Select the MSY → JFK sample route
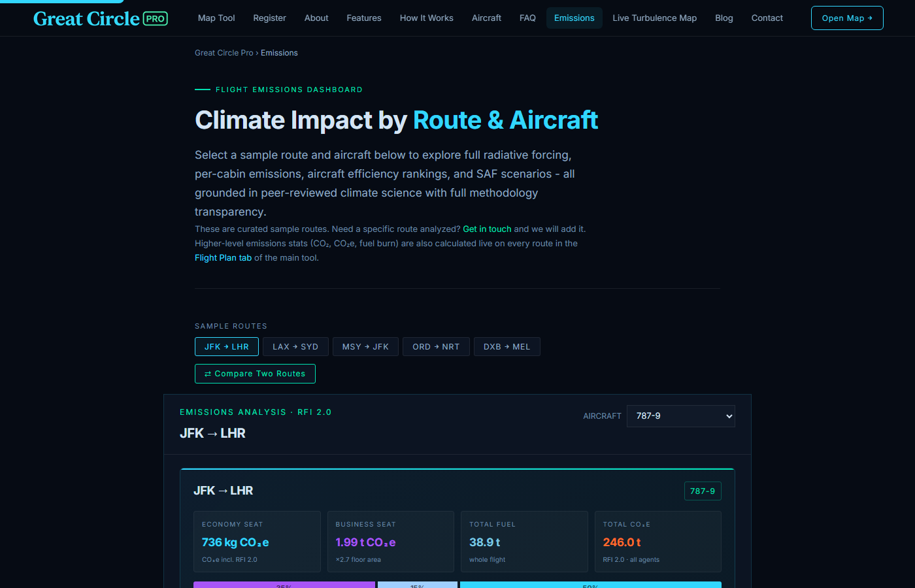The width and height of the screenshot is (915, 588). coord(365,347)
